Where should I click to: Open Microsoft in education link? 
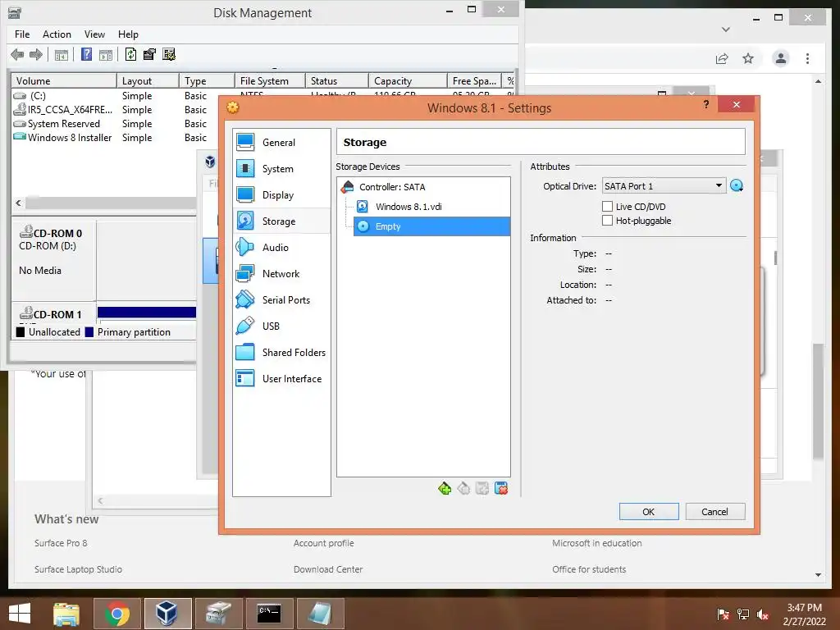point(597,543)
